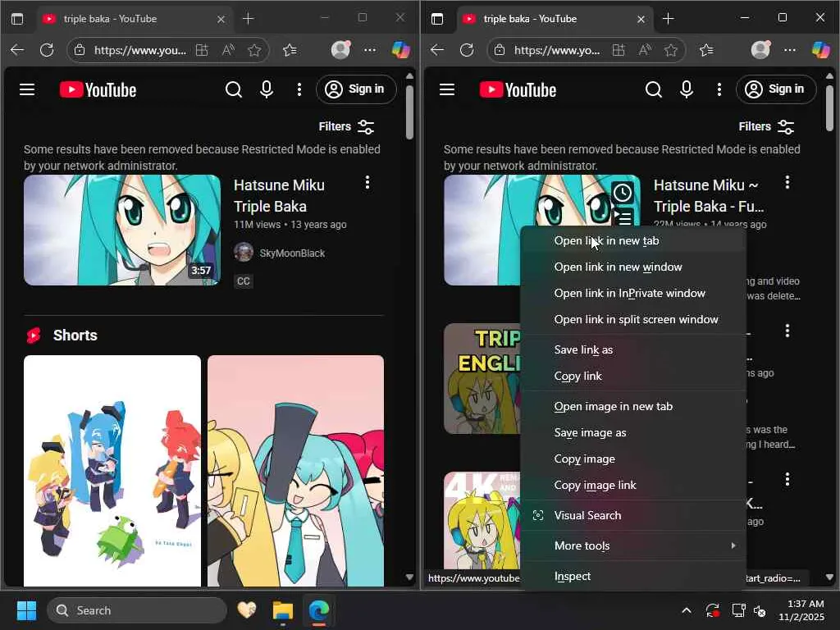840x630 pixels.
Task: Click address bar in left window
Action: tap(140, 50)
